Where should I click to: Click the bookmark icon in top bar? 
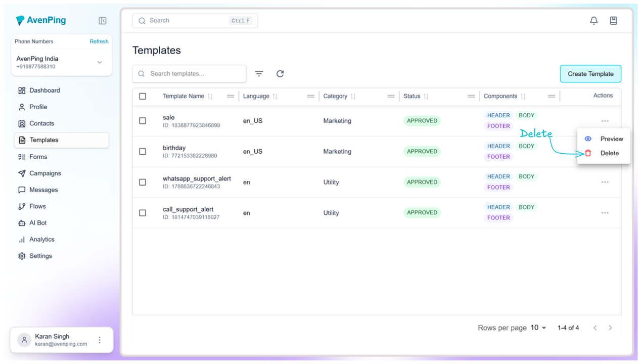[613, 21]
